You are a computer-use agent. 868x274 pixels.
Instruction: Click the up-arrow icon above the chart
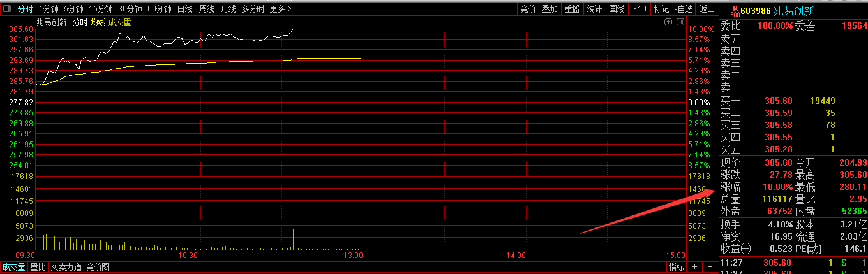click(668, 22)
